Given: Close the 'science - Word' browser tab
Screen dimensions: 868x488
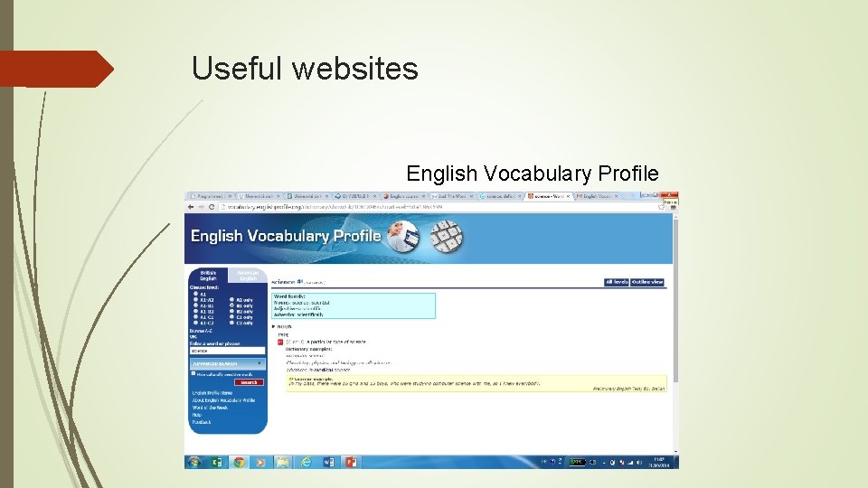Looking at the screenshot, I should click(568, 196).
